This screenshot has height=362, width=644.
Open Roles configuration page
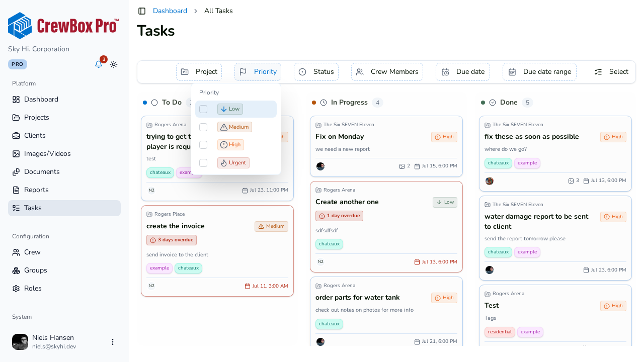point(64,289)
